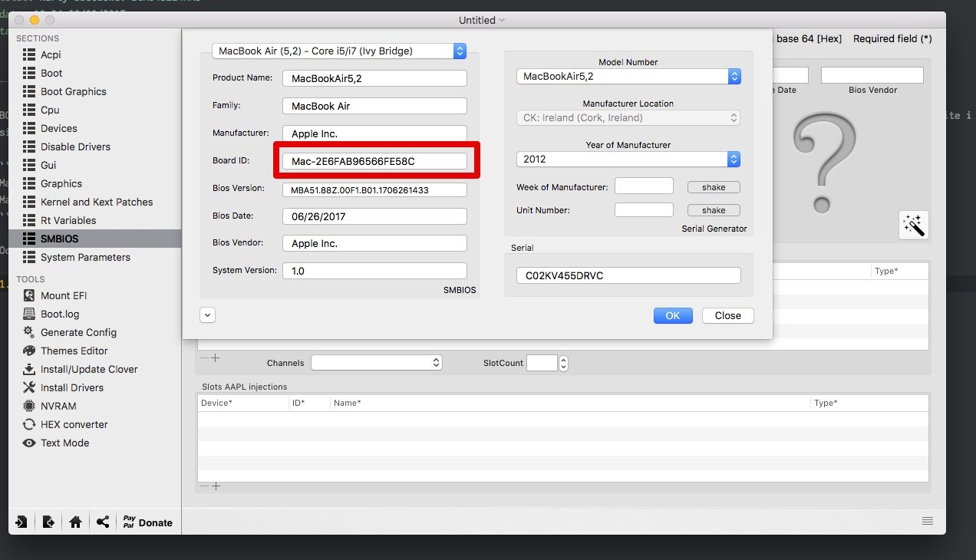Add a row to Slots AAPL injections table

(x=216, y=486)
